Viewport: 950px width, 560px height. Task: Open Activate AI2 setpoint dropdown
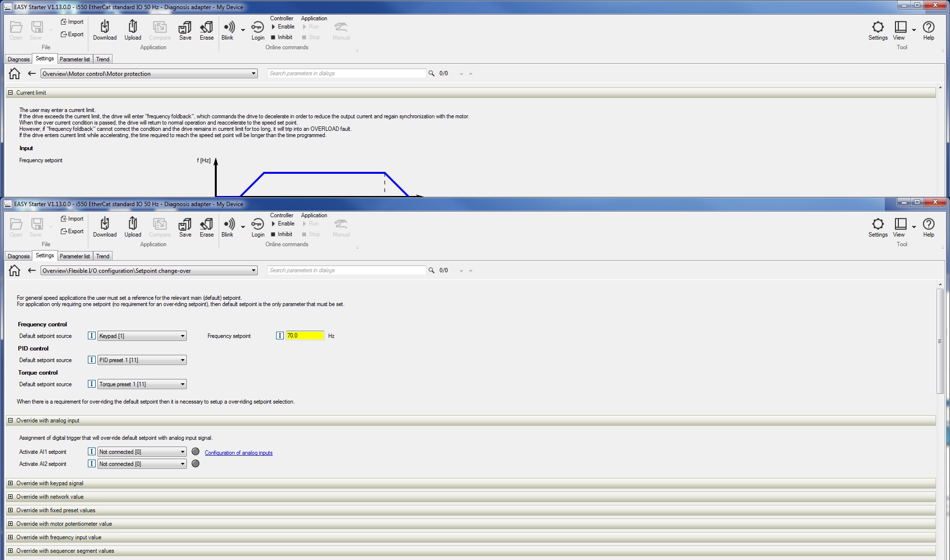point(182,464)
